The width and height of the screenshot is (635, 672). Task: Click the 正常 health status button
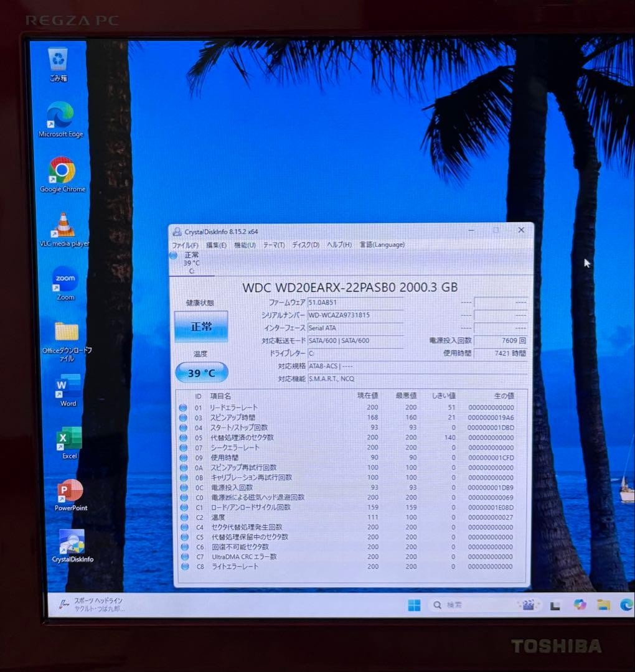[x=200, y=326]
